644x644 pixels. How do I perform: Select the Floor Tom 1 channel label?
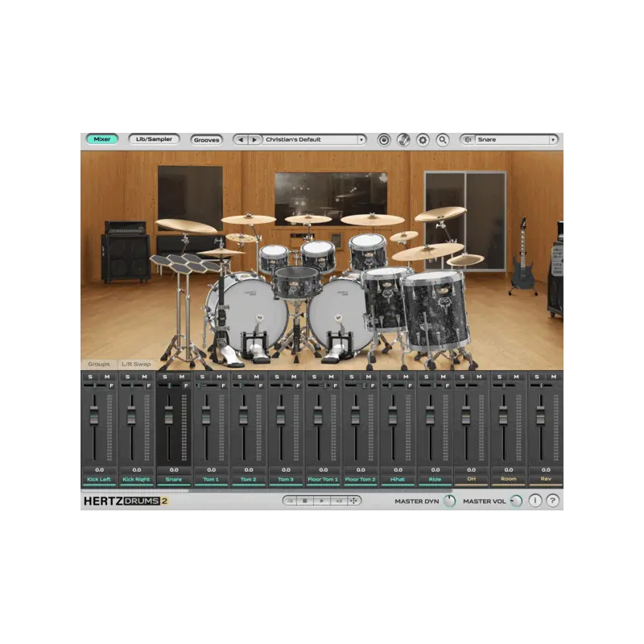pos(324,479)
